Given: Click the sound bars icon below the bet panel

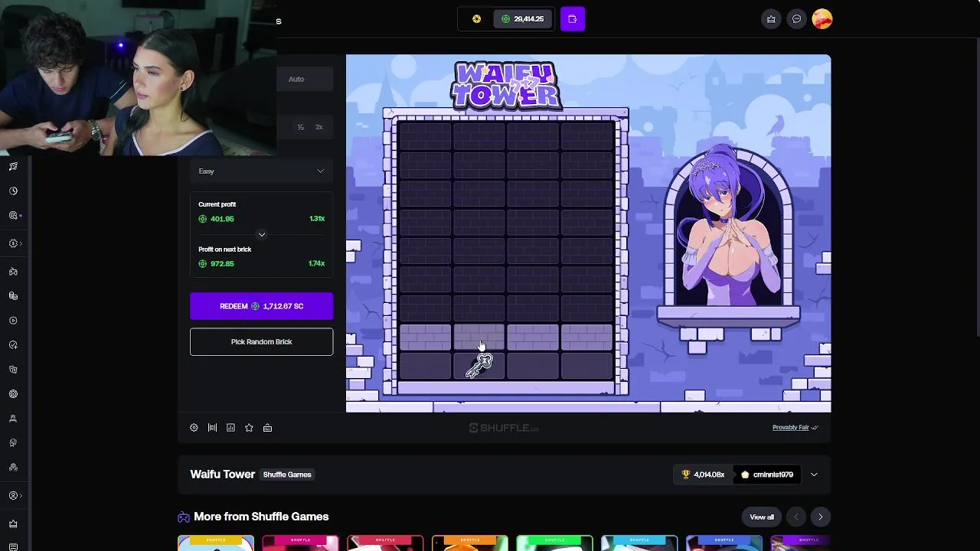Looking at the screenshot, I should (x=212, y=428).
